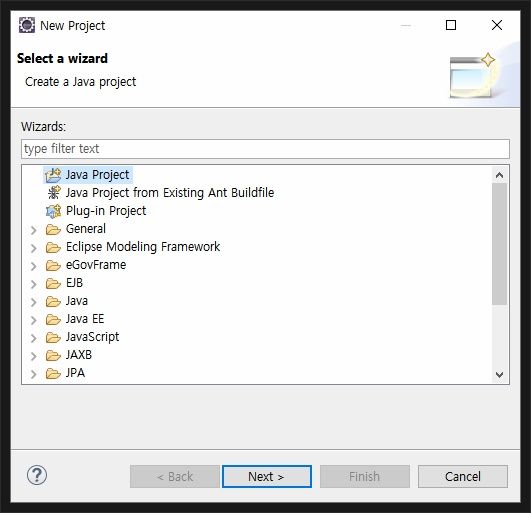Click the JavaScript folder icon
Viewport: 531px width, 513px height.
coord(53,337)
